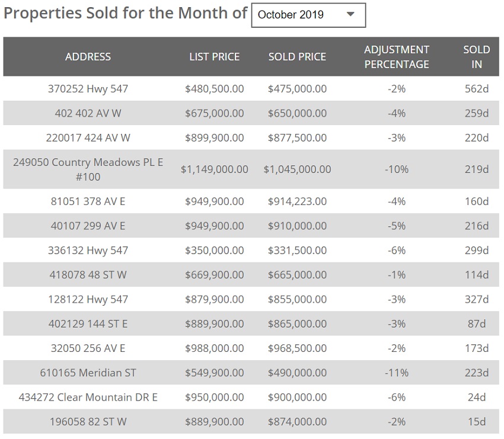Click the 434272 Clear Mountain DR E address
This screenshot has height=439, width=504.
point(88,397)
